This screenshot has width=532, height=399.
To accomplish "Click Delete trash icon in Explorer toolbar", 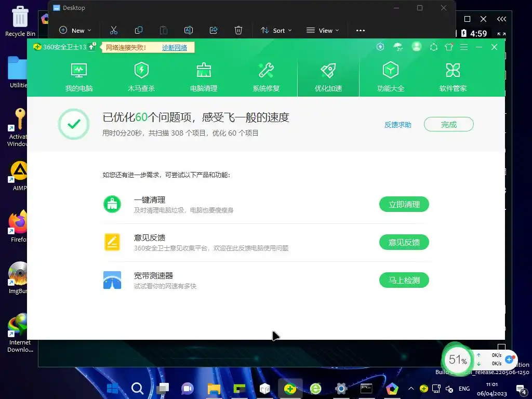I will point(238,31).
